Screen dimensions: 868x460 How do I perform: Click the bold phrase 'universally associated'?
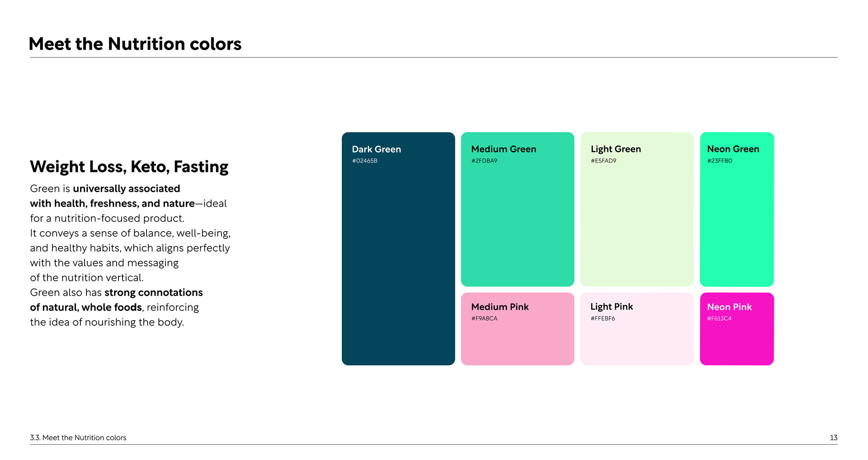coord(127,189)
